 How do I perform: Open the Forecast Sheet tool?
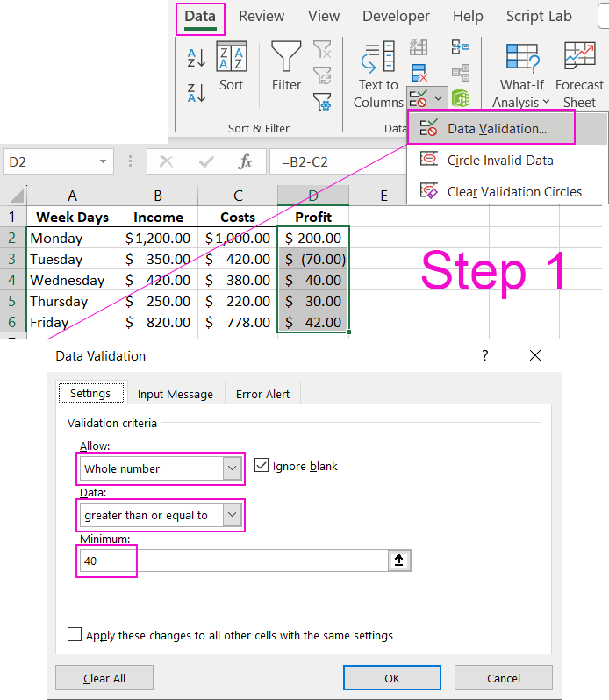[x=579, y=75]
